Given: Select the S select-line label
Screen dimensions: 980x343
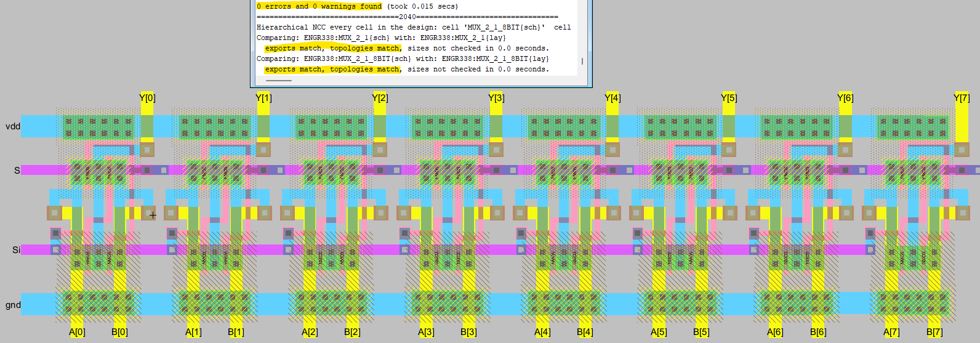Looking at the screenshot, I should (17, 170).
